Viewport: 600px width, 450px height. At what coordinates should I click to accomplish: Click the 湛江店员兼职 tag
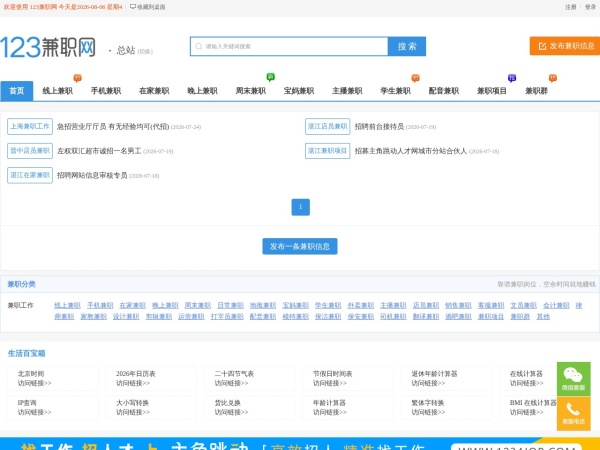click(328, 126)
